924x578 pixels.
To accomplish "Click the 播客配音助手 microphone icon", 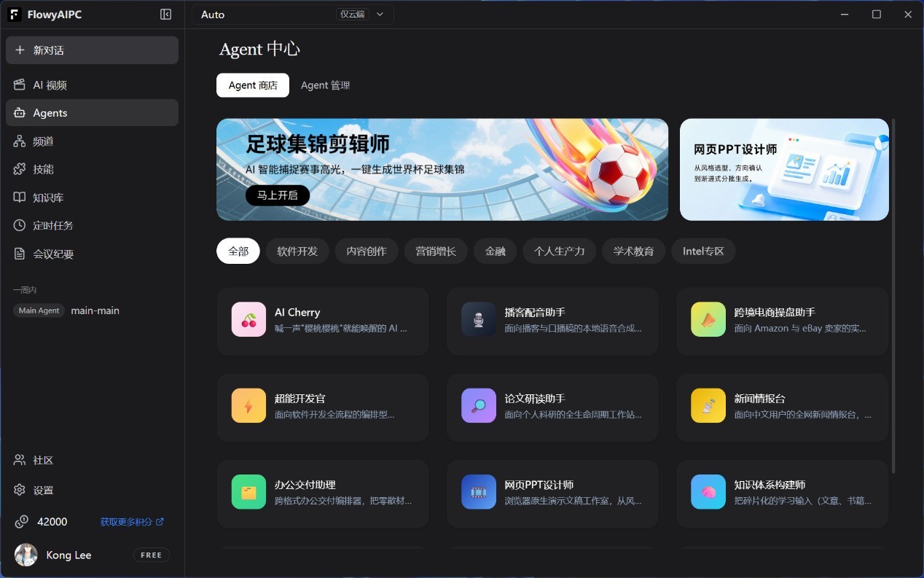I will tap(479, 319).
